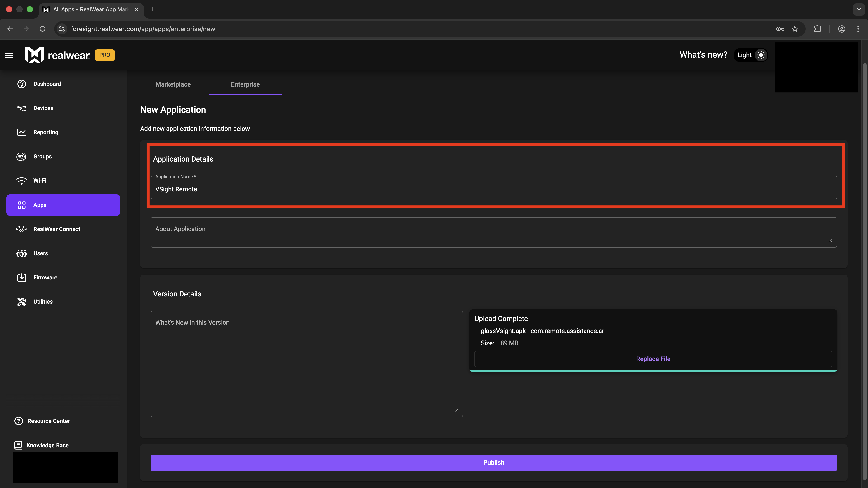Open the Users section
This screenshot has width=868, height=488.
pyautogui.click(x=63, y=253)
